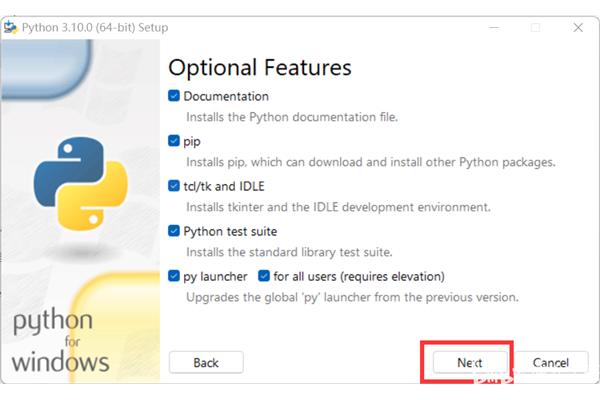Viewport: 600px width, 400px height.
Task: Click the 'Optional Features' heading
Action: pyautogui.click(x=260, y=68)
